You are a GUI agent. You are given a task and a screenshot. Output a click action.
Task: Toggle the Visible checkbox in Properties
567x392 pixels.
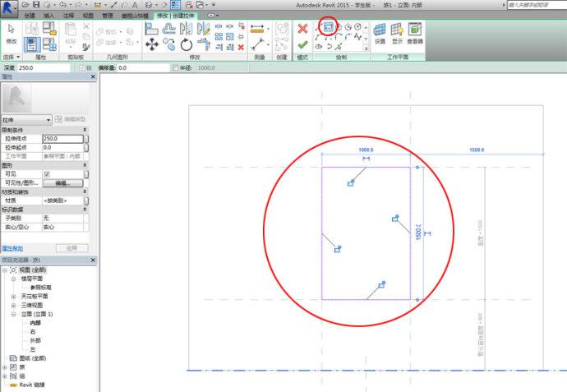(x=47, y=174)
